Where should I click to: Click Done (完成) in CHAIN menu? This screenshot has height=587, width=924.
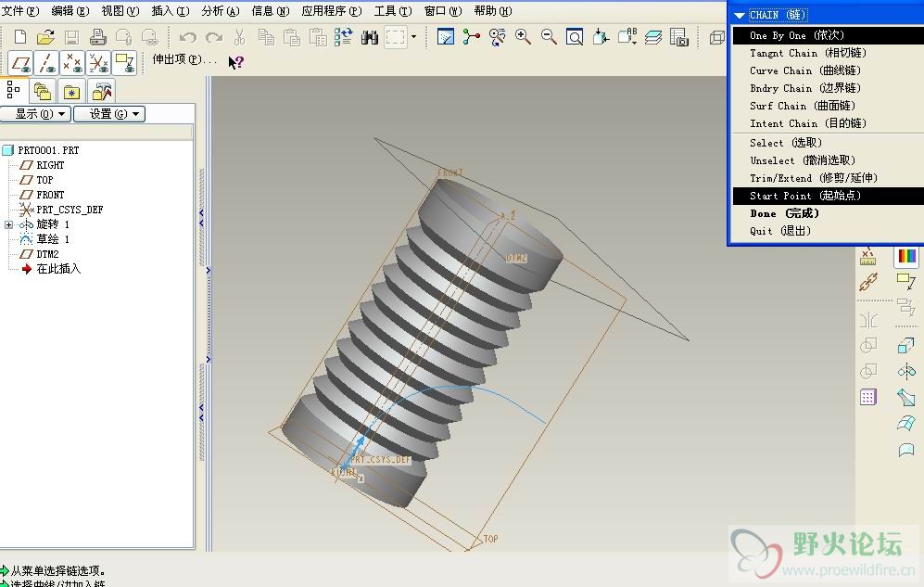[x=784, y=213]
